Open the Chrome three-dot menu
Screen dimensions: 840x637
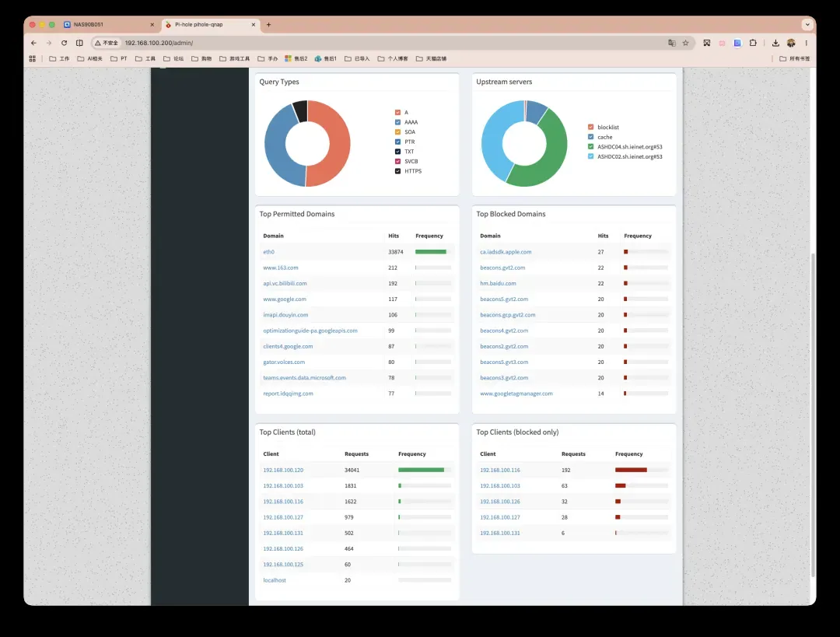pos(807,43)
